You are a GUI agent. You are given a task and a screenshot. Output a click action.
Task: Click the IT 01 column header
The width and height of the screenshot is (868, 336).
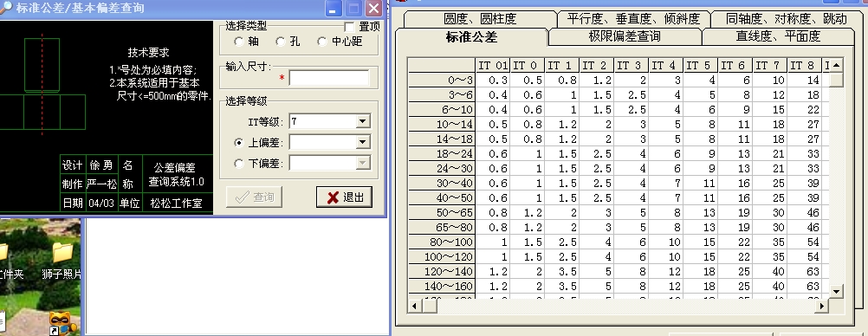coord(493,65)
